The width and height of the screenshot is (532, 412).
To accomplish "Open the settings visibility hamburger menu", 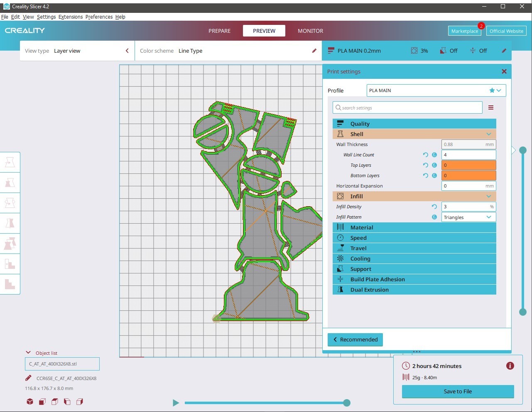I will (491, 107).
